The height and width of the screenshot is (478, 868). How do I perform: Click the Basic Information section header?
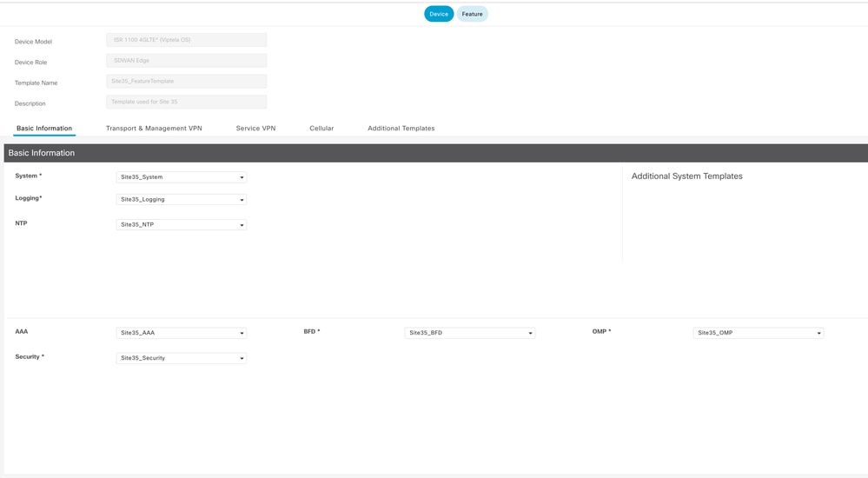[x=435, y=153]
